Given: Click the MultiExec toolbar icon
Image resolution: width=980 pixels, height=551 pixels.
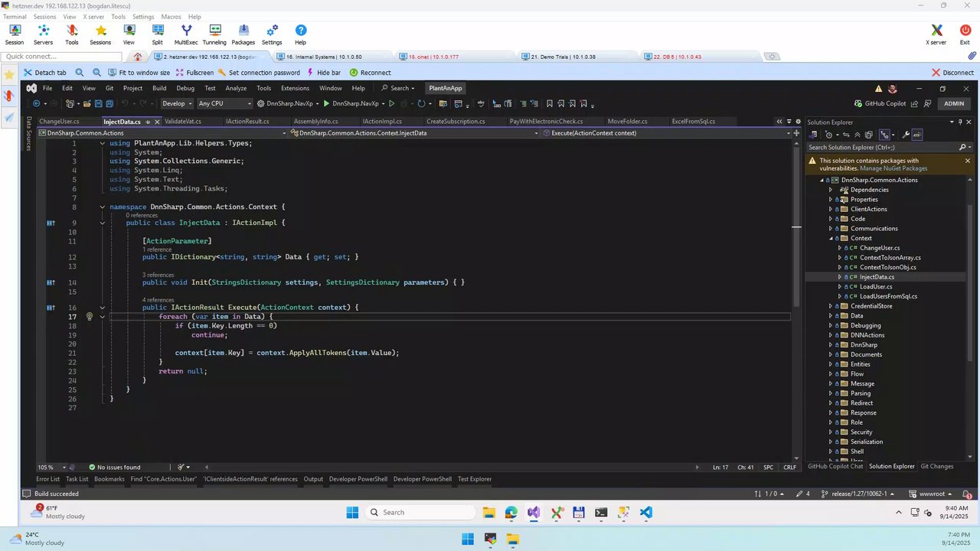Looking at the screenshot, I should [x=186, y=34].
